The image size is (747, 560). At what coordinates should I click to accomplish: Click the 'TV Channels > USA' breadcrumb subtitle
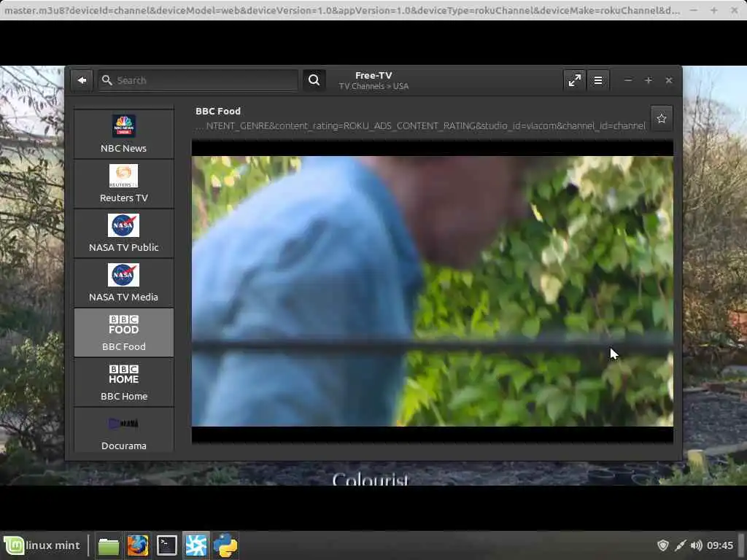tap(373, 86)
